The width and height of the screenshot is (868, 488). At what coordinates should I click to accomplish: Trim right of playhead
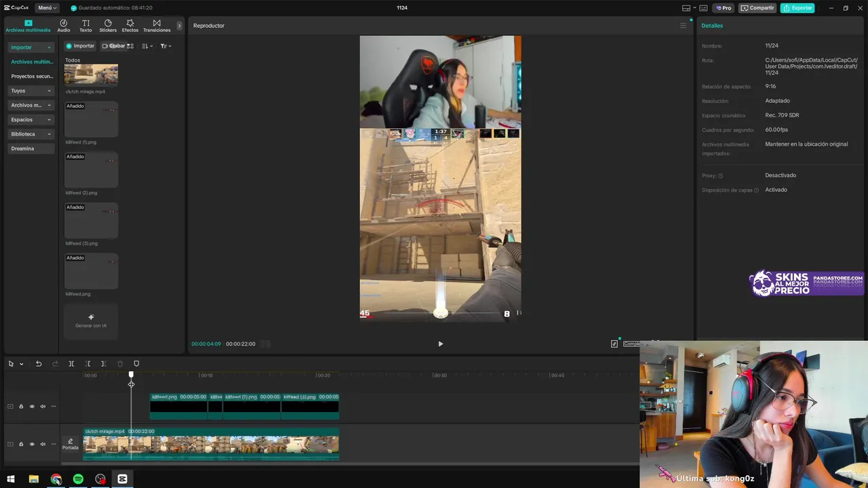104,364
